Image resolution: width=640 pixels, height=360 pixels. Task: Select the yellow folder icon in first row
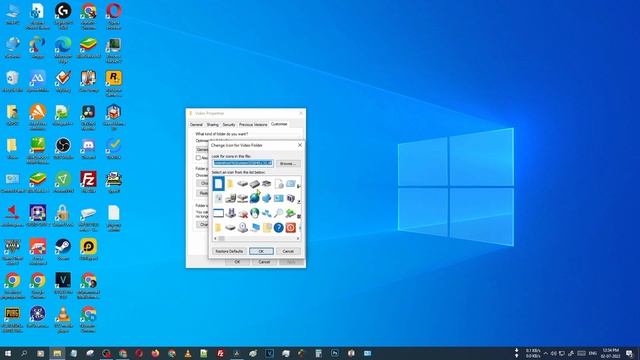tap(230, 183)
